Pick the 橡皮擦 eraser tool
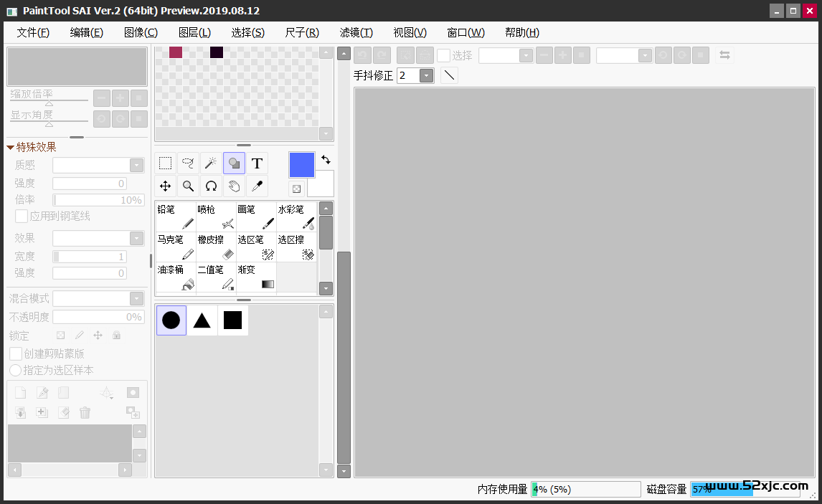The width and height of the screenshot is (822, 504). click(x=216, y=247)
